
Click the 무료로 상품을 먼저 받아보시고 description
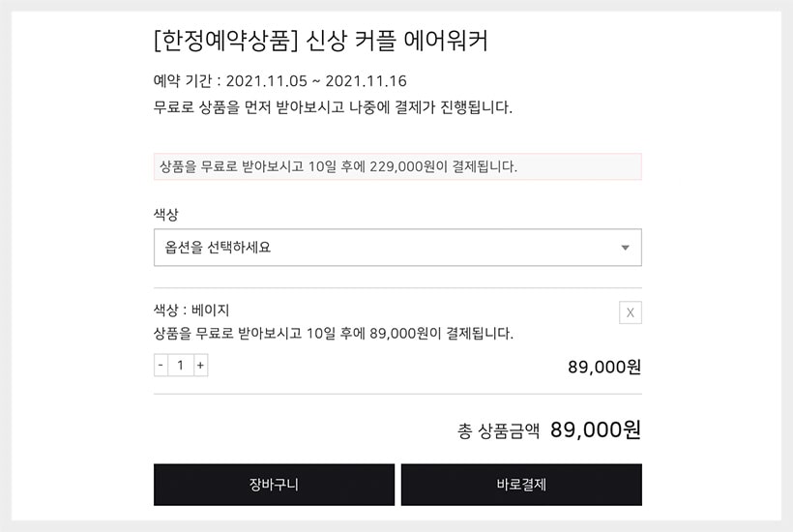(x=333, y=106)
